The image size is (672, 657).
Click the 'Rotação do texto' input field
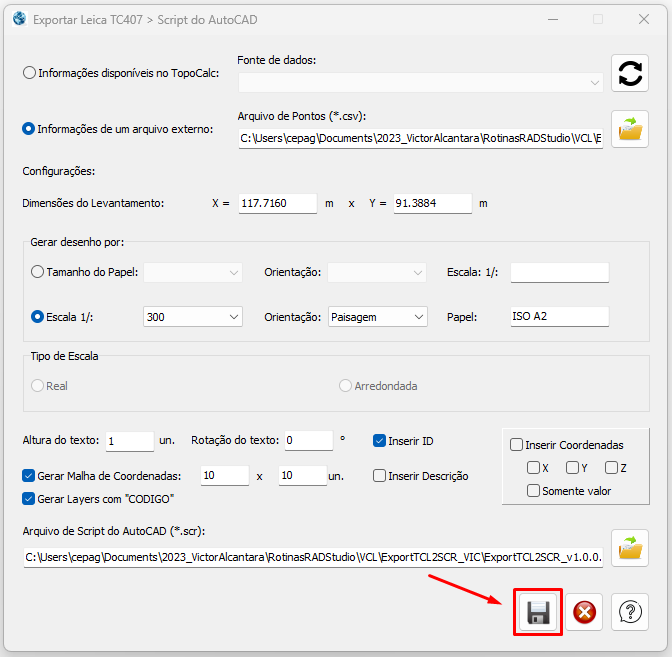click(x=307, y=441)
